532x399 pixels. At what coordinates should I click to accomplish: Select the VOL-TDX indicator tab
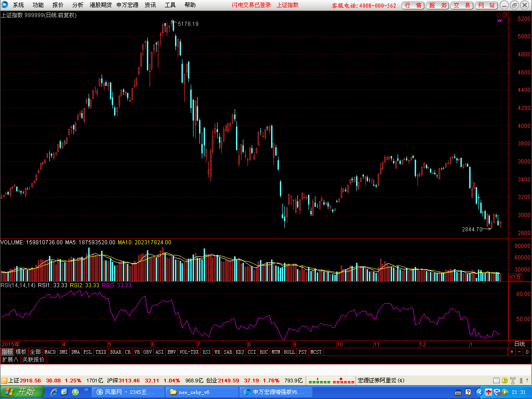tap(189, 352)
